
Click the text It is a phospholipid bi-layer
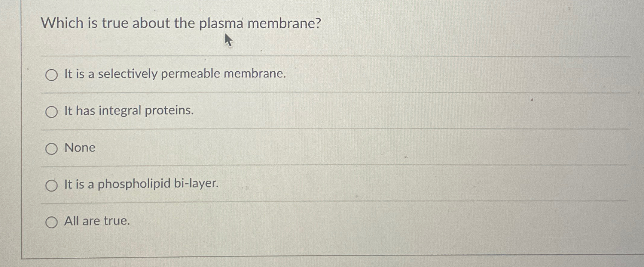pos(141,184)
